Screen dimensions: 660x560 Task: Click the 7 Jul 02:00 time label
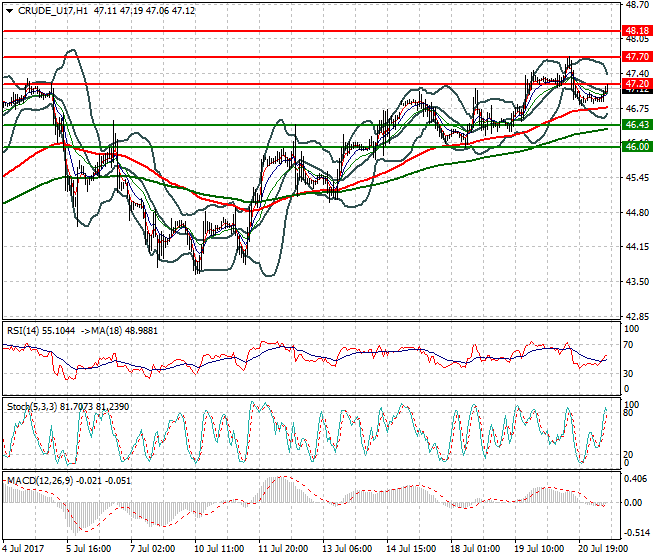[x=153, y=549]
